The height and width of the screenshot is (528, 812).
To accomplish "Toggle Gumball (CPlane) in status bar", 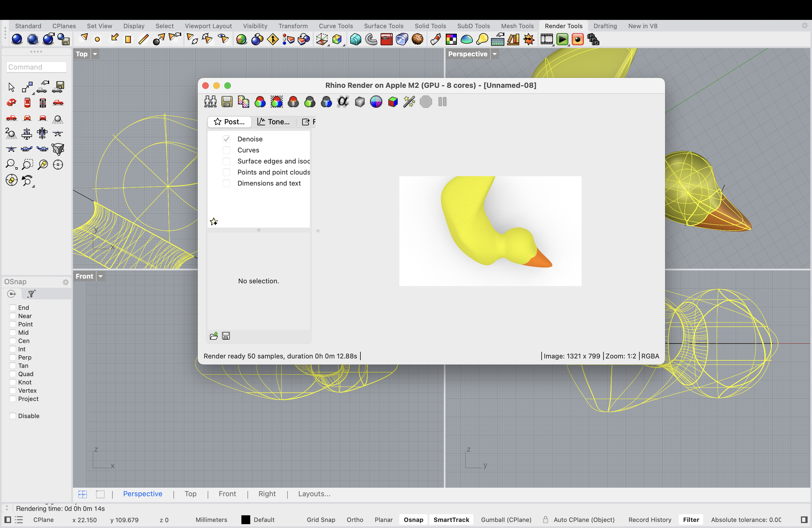I will coord(506,519).
